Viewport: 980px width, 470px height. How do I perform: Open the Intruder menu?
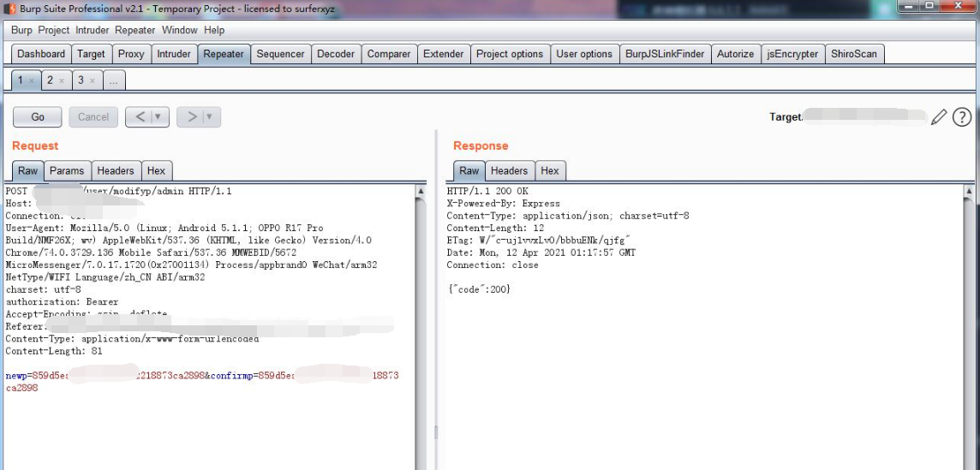93,30
